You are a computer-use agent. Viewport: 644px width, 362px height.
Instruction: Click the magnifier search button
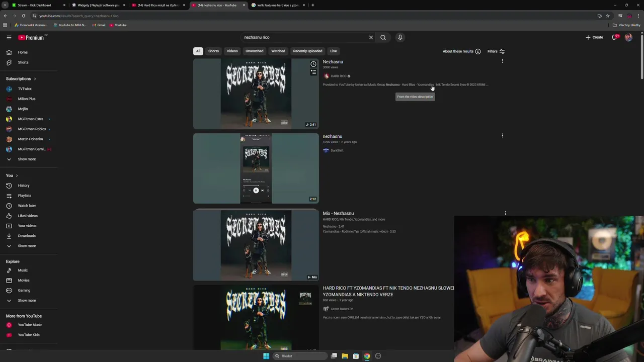pyautogui.click(x=383, y=37)
